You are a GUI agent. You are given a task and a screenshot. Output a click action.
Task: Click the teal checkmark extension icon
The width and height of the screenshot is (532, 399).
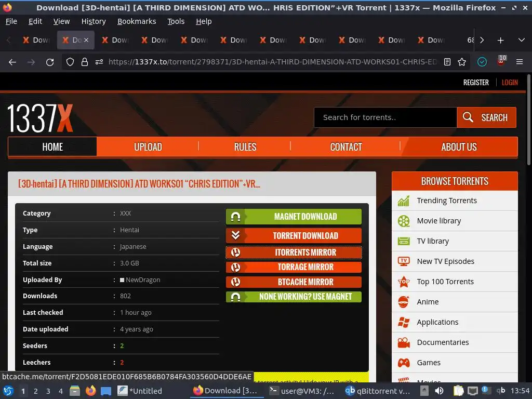[482, 62]
